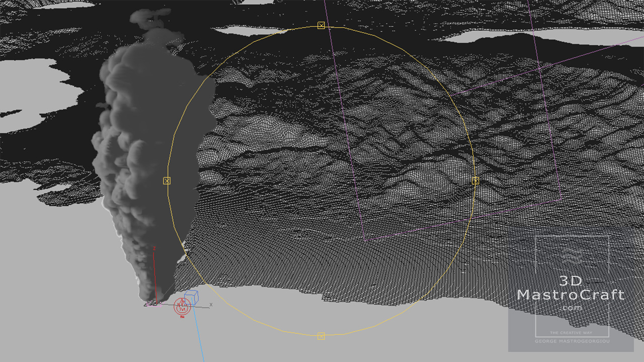Select the gray smoke plume body
This screenshot has width=644, height=362.
coord(136,166)
